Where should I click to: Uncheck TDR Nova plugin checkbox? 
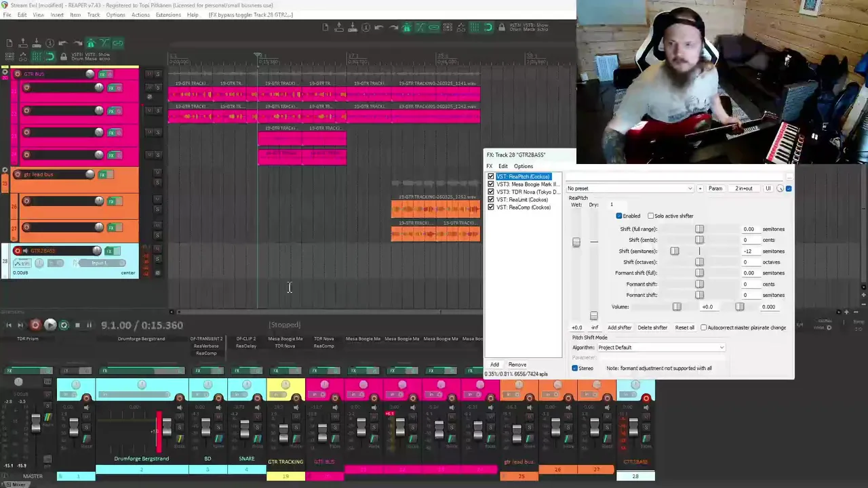point(491,192)
